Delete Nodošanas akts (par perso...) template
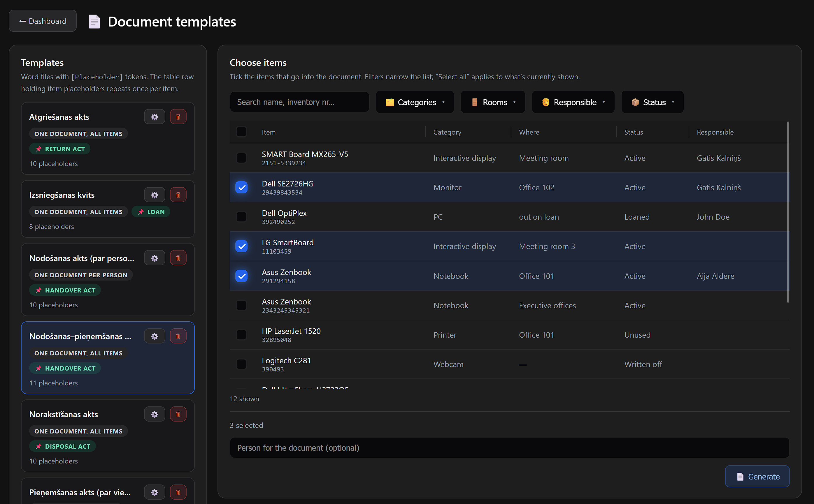Image resolution: width=814 pixels, height=504 pixels. click(178, 258)
